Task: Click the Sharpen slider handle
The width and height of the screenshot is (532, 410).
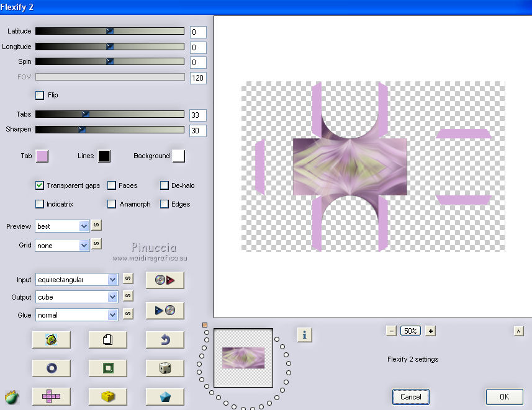Action: [82, 129]
